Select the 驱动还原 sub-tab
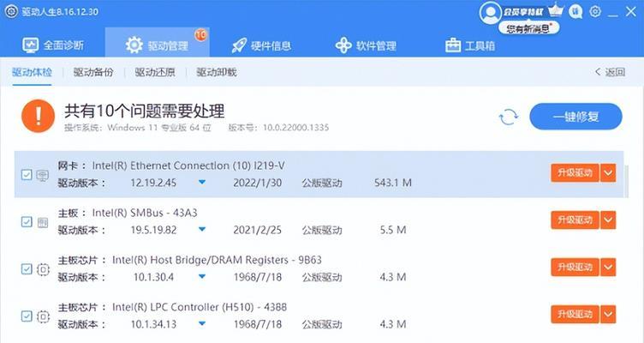Image resolution: width=644 pixels, height=343 pixels. tap(155, 72)
